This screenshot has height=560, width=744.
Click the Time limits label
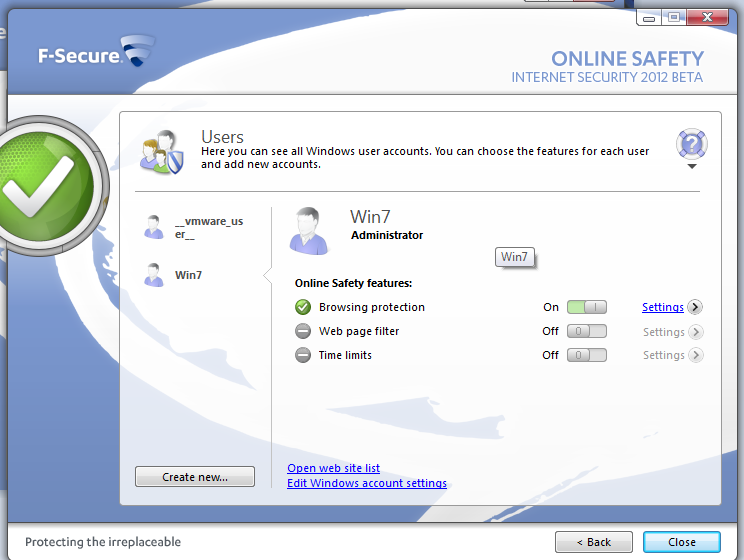click(345, 355)
